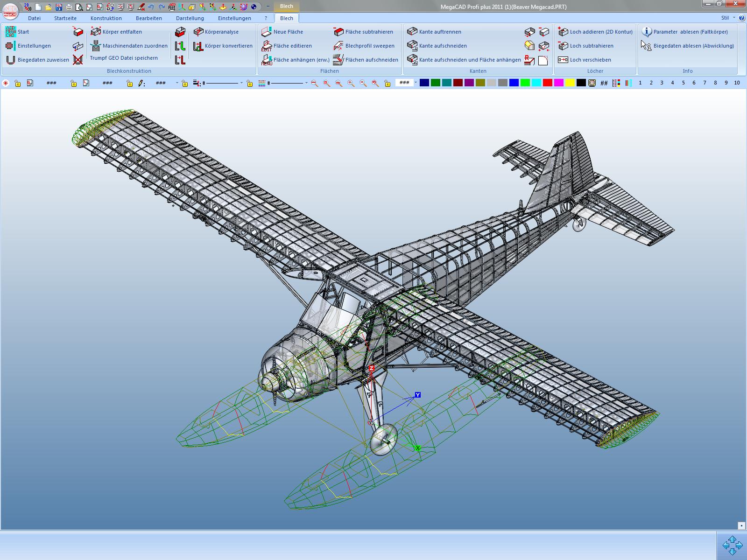Select the Blechprofil sweepen tool

[x=368, y=46]
